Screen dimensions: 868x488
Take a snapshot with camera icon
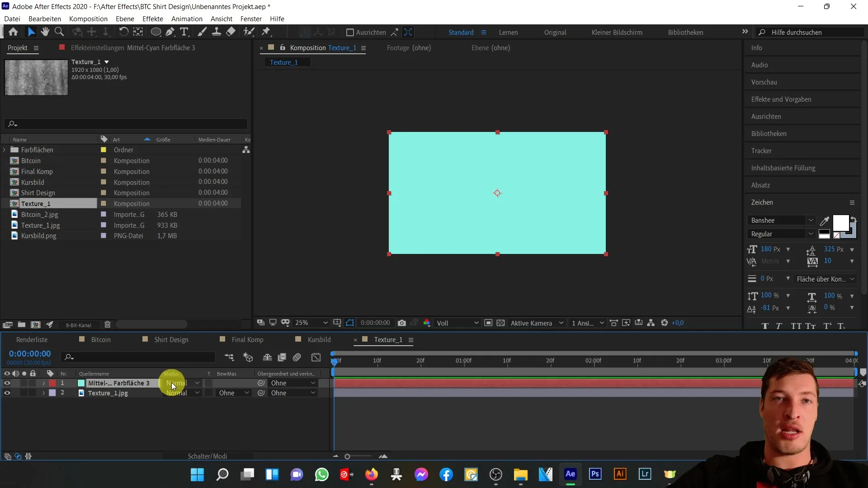[x=401, y=323]
